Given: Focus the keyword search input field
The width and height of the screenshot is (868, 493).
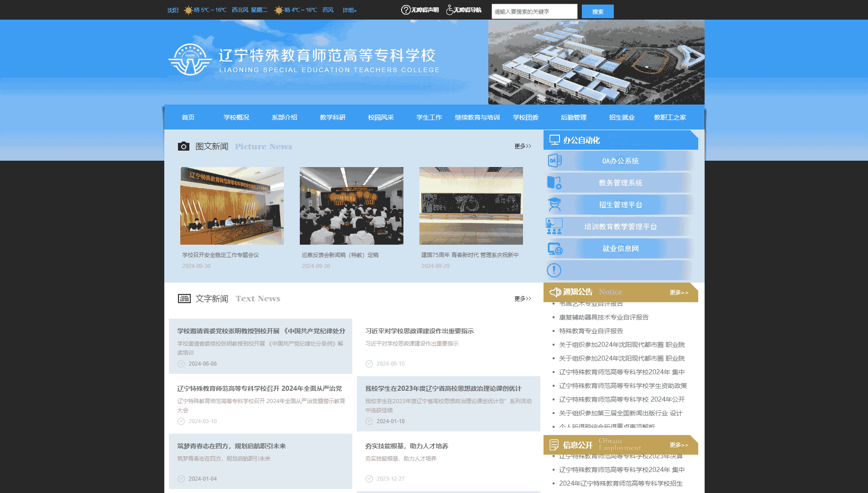Looking at the screenshot, I should click(534, 11).
